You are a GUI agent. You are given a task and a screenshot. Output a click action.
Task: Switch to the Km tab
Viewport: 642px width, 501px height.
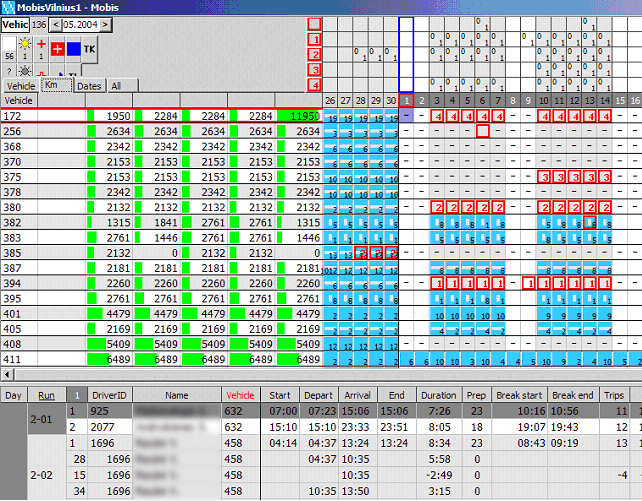[57, 85]
